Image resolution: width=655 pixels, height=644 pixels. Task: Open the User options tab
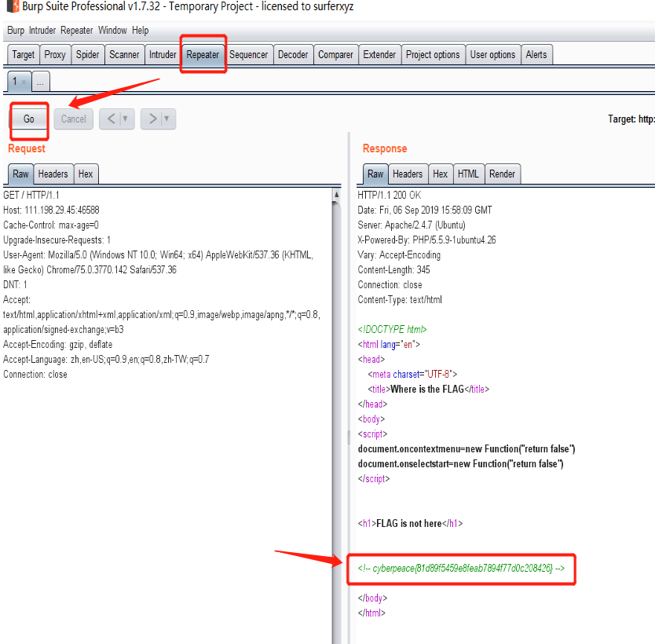[492, 55]
